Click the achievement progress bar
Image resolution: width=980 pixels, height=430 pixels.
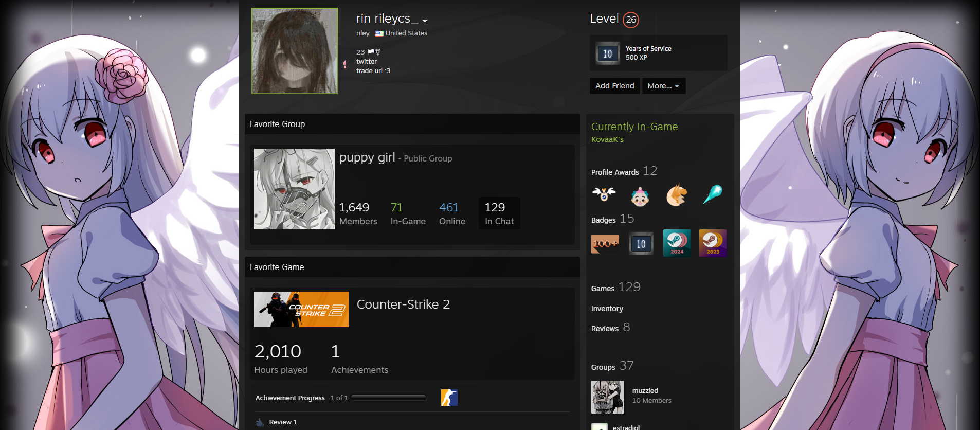pos(389,398)
